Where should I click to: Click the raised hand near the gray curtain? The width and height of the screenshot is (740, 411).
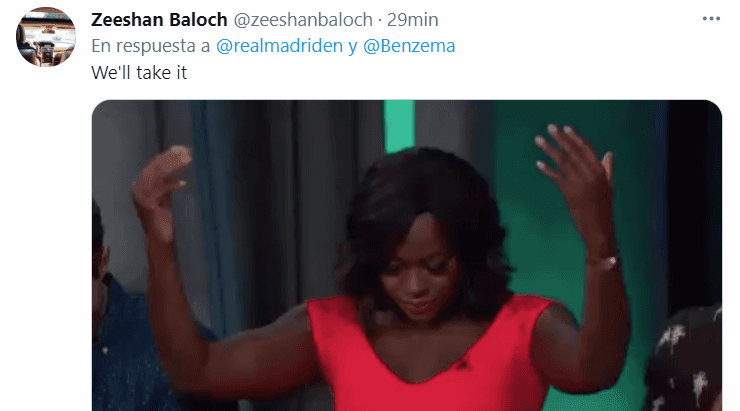click(160, 189)
